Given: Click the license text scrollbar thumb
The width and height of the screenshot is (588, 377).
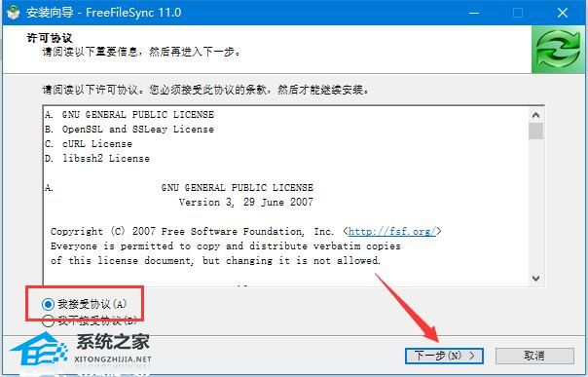Looking at the screenshot, I should coord(535,132).
